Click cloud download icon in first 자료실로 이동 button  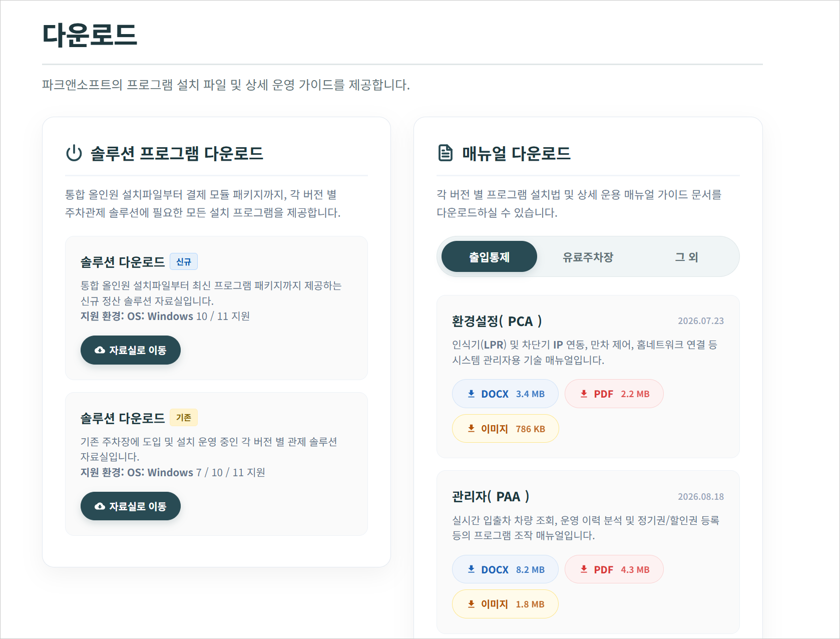coord(100,350)
